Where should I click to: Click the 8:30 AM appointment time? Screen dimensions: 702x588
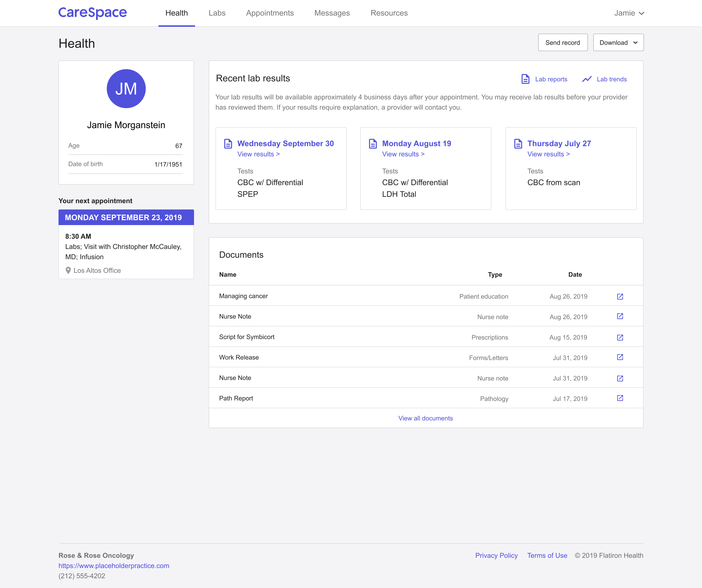click(78, 236)
